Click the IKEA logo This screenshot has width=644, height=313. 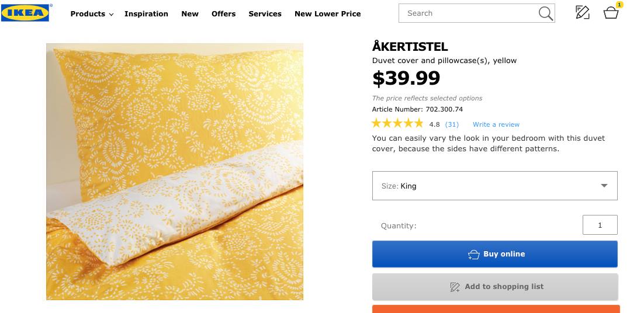point(25,13)
